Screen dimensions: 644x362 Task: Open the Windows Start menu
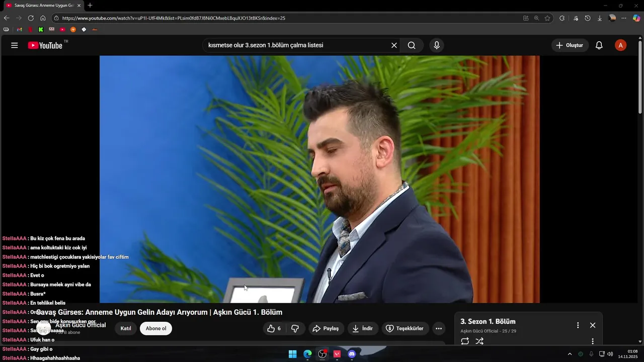tap(292, 354)
